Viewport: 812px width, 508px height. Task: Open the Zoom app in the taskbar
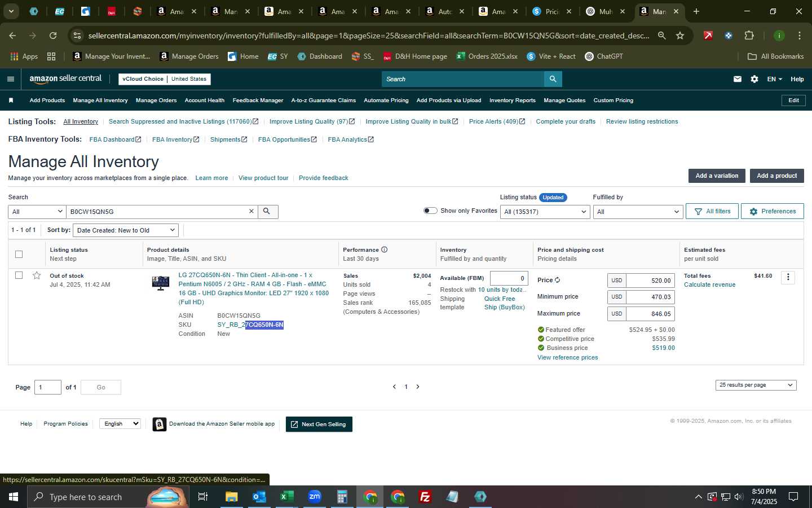(x=314, y=497)
